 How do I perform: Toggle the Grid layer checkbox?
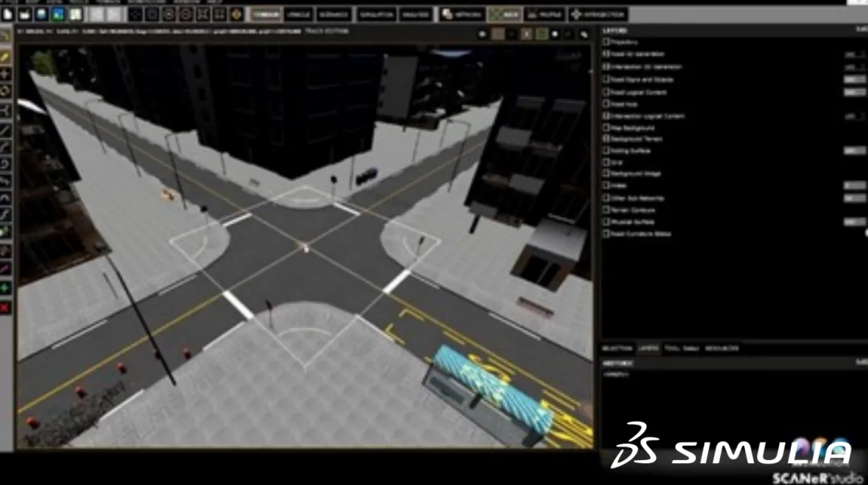pos(607,162)
